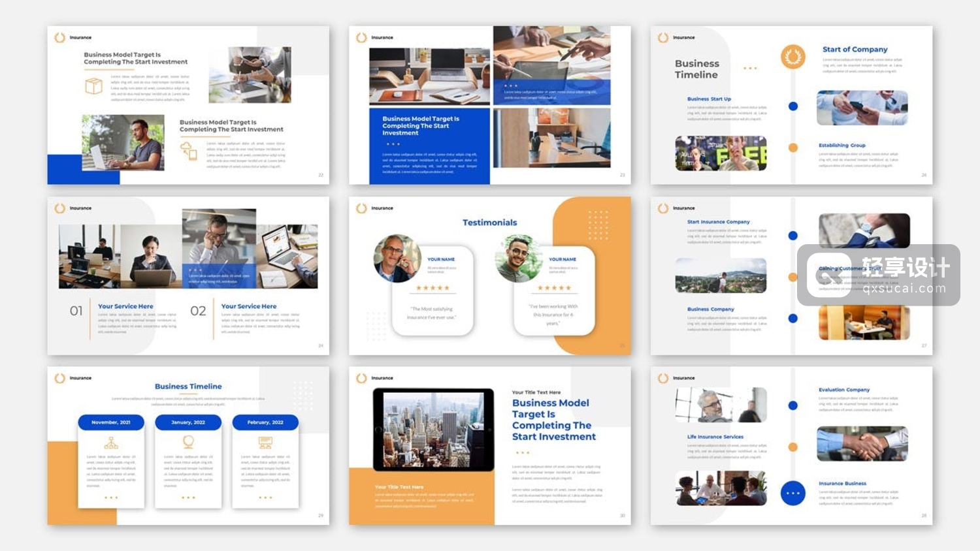Screen dimensions: 980x551
Task: Click the phone exchange photo under Start of Company
Action: (x=862, y=108)
